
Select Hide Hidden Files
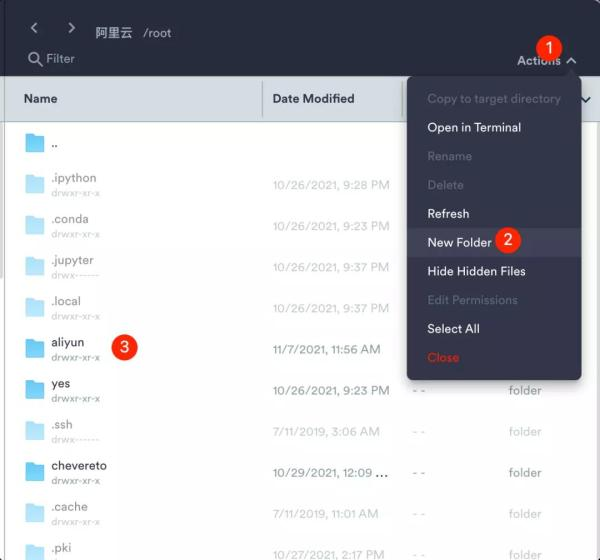476,271
